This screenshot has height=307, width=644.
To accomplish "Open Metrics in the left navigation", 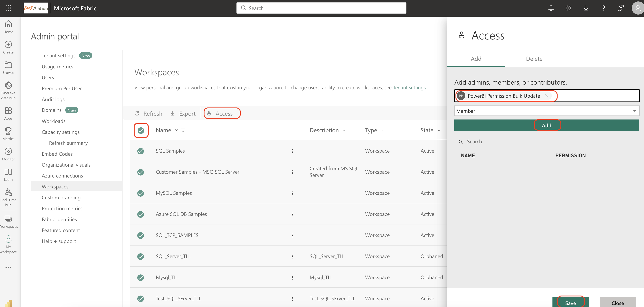I will 8,134.
